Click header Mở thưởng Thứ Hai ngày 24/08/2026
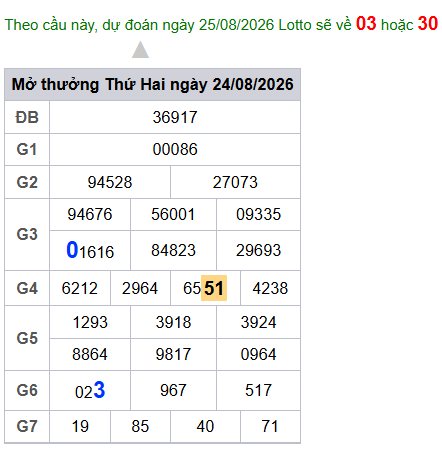 (x=152, y=84)
